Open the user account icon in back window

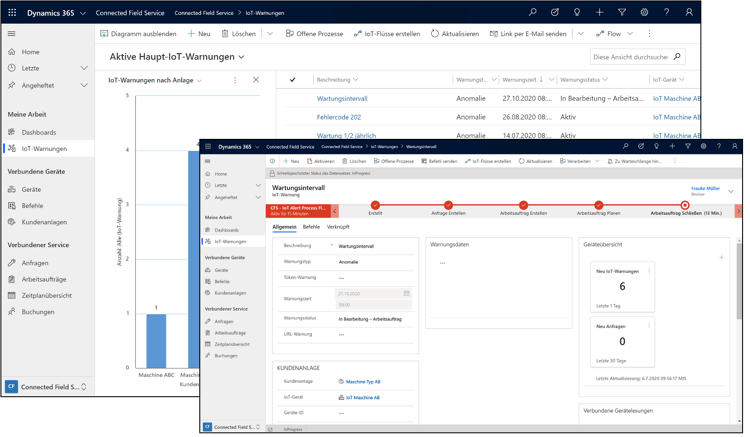(689, 13)
